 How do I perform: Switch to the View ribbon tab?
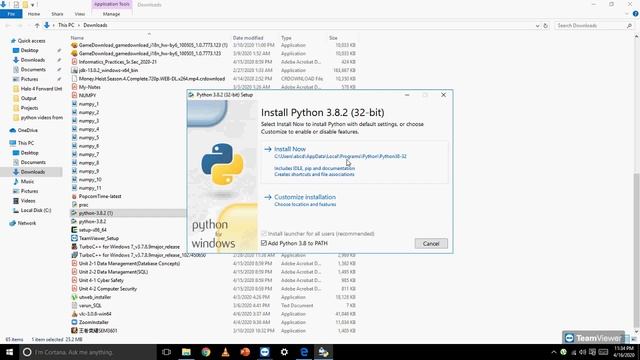80,14
